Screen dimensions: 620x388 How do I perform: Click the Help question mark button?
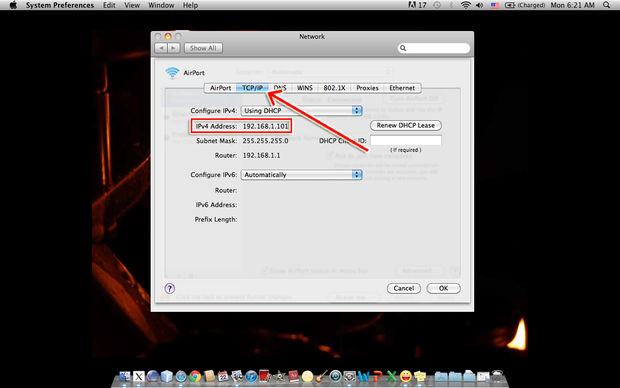170,288
